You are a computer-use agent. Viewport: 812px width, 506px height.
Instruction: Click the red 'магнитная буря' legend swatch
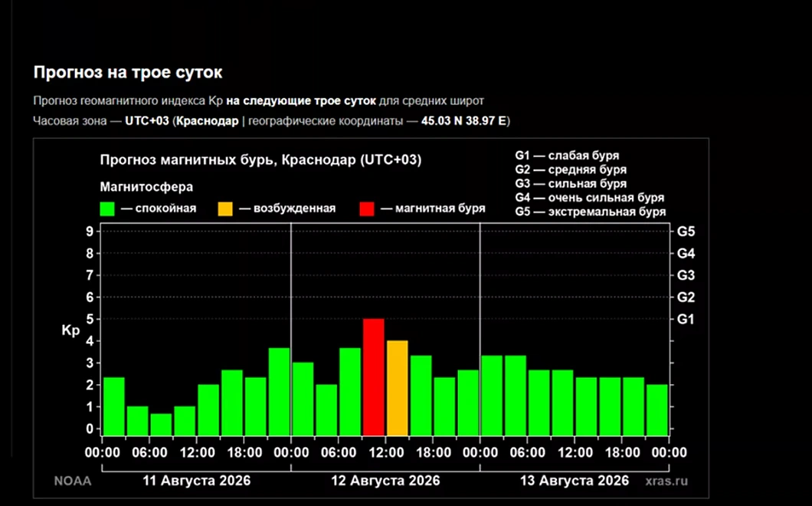(x=367, y=209)
